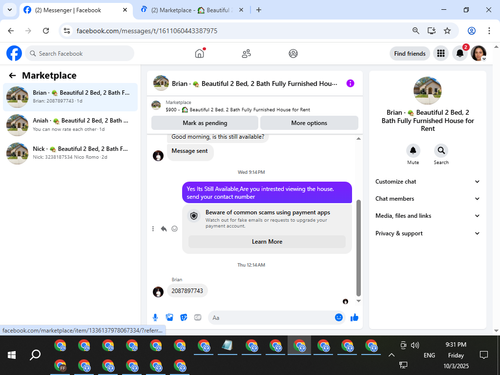Open the browser zoom magnifier icon
Screen dimensions: 500x375
(x=416, y=31)
